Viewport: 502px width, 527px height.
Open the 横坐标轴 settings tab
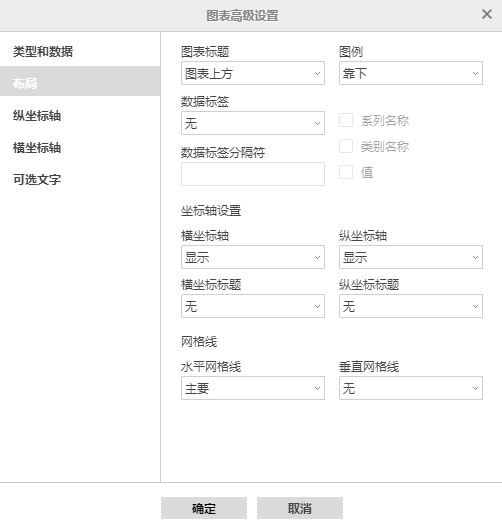[80, 147]
